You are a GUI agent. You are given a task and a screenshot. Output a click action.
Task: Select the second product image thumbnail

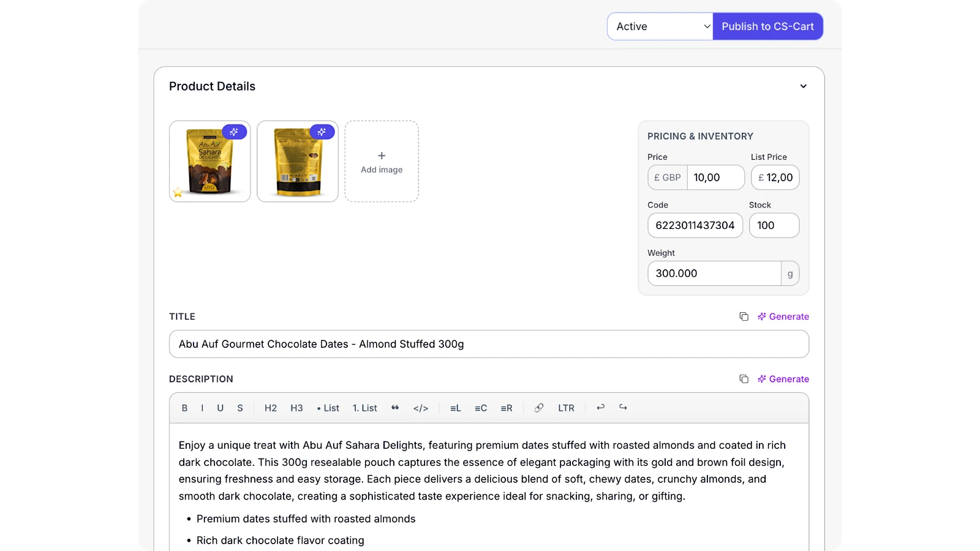(x=298, y=162)
